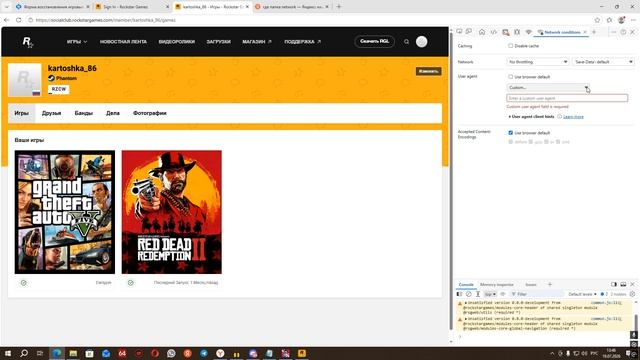The image size is (640, 360).
Task: Switch to the Друзья tab
Action: (x=51, y=113)
